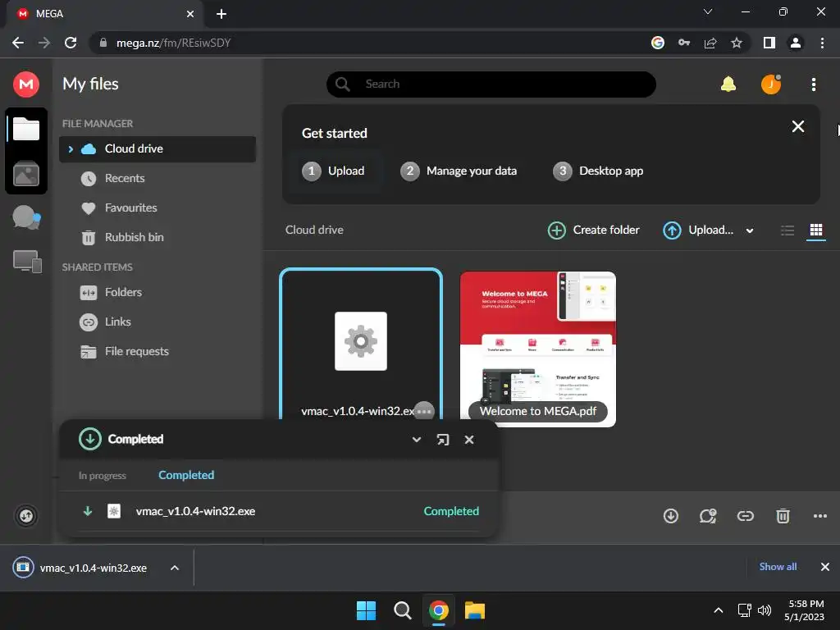The image size is (840, 630).
Task: Open the Windows Start menu
Action: coord(367,610)
